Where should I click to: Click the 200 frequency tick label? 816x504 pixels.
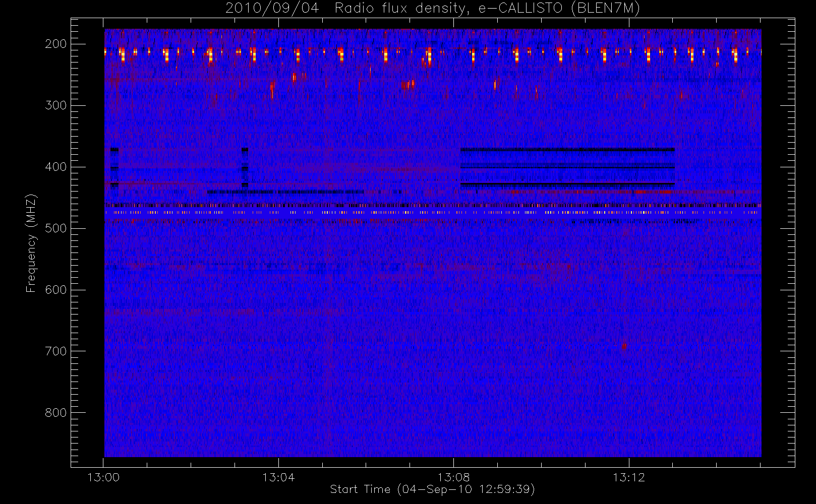pos(55,44)
